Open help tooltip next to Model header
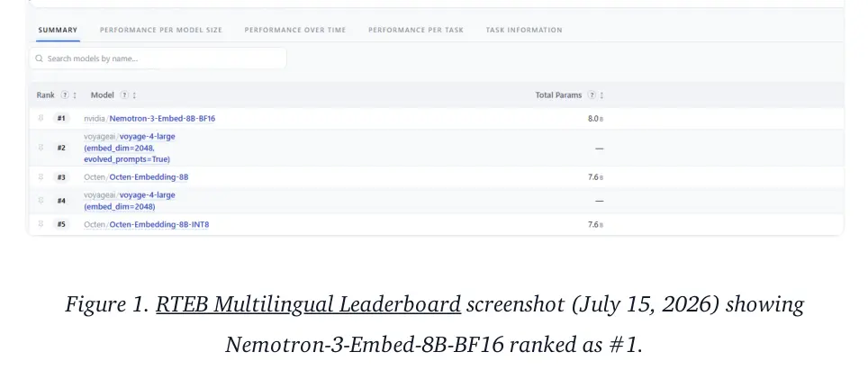Viewport: 868px width, 379px height. coord(124,95)
